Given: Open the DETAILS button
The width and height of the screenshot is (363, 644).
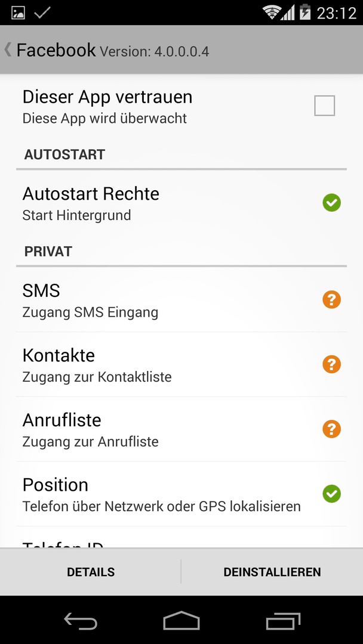Looking at the screenshot, I should [x=91, y=572].
